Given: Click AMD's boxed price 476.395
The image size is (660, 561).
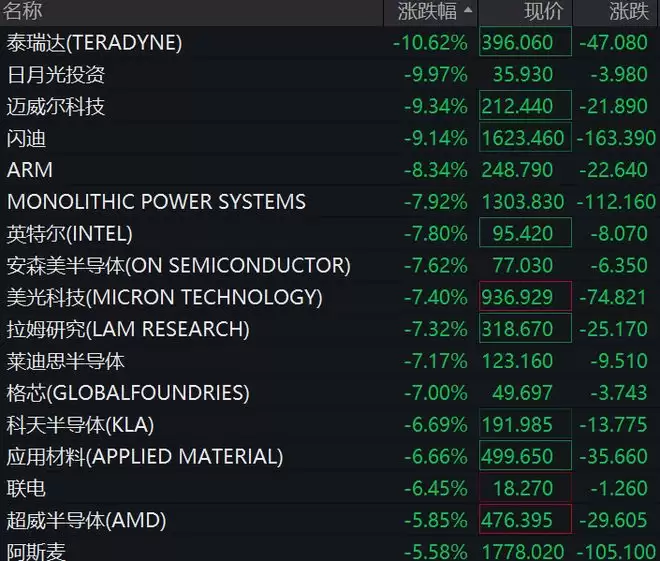Looking at the screenshot, I should click(x=525, y=519).
